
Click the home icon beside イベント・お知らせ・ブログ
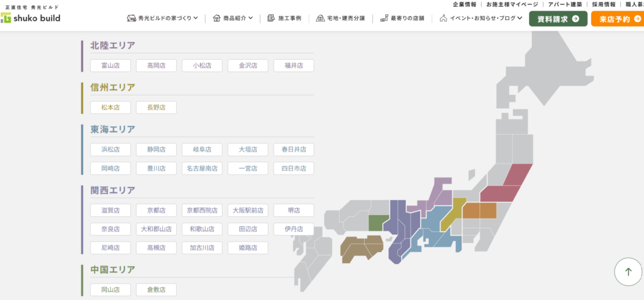(x=443, y=18)
